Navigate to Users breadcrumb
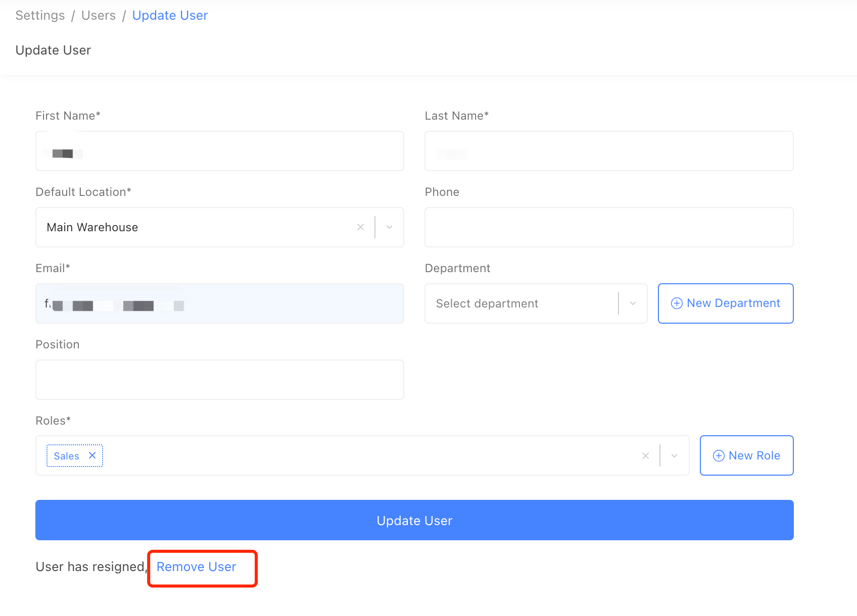Screen dimensions: 857x616 (99, 16)
